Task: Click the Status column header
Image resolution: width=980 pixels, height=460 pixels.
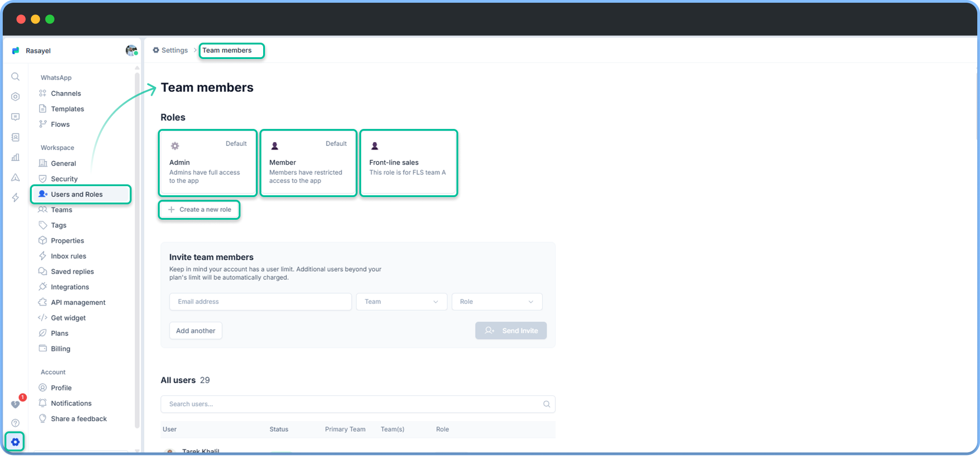Action: pyautogui.click(x=279, y=429)
